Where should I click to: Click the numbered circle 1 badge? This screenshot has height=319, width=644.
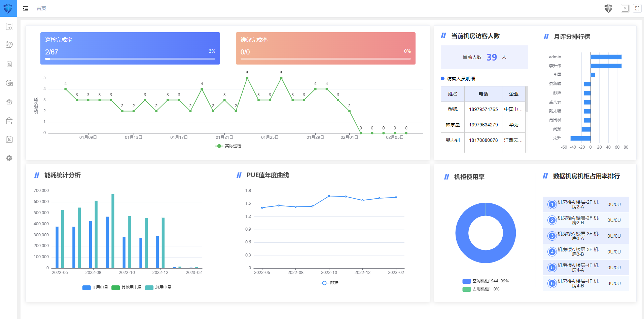point(552,204)
